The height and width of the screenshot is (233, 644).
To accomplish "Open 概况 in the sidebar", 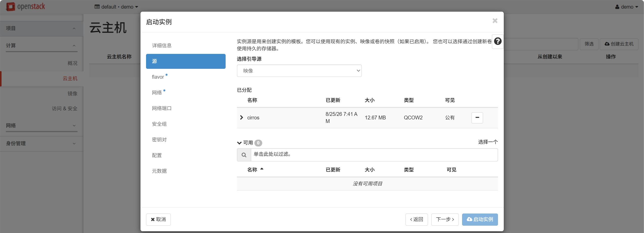I will point(73,63).
